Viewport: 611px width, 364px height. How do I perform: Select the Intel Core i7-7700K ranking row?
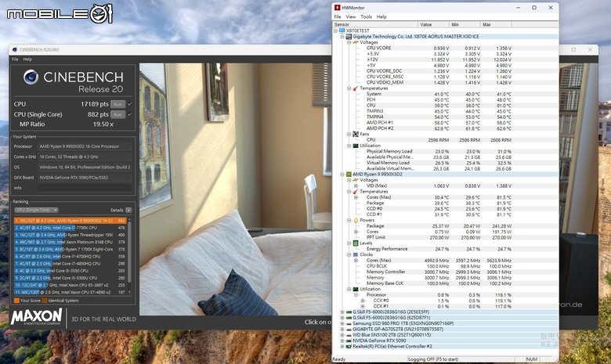[70, 228]
